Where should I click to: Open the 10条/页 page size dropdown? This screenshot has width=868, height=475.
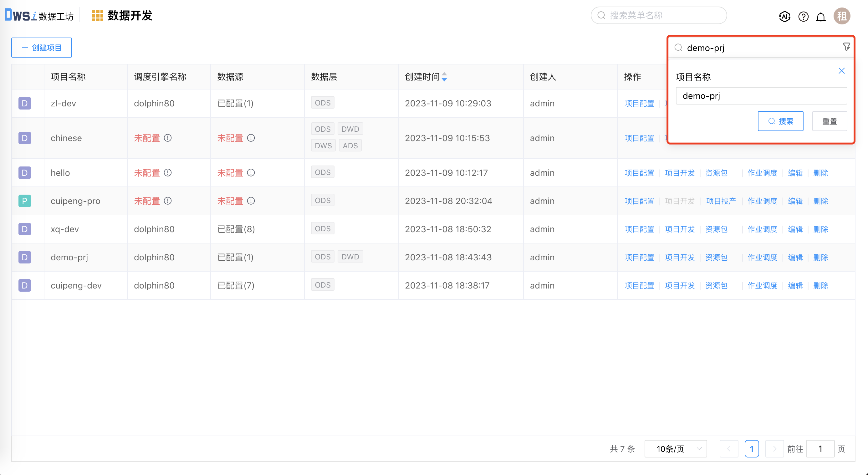point(675,449)
